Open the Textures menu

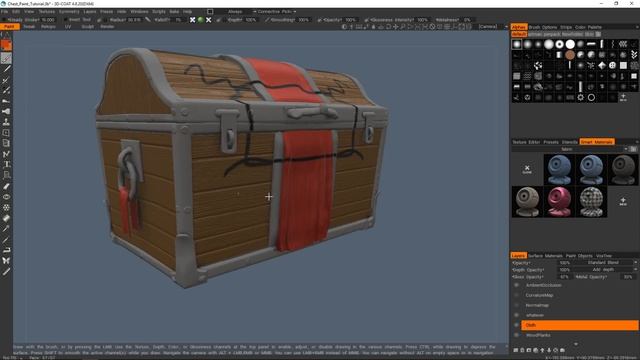pos(47,11)
